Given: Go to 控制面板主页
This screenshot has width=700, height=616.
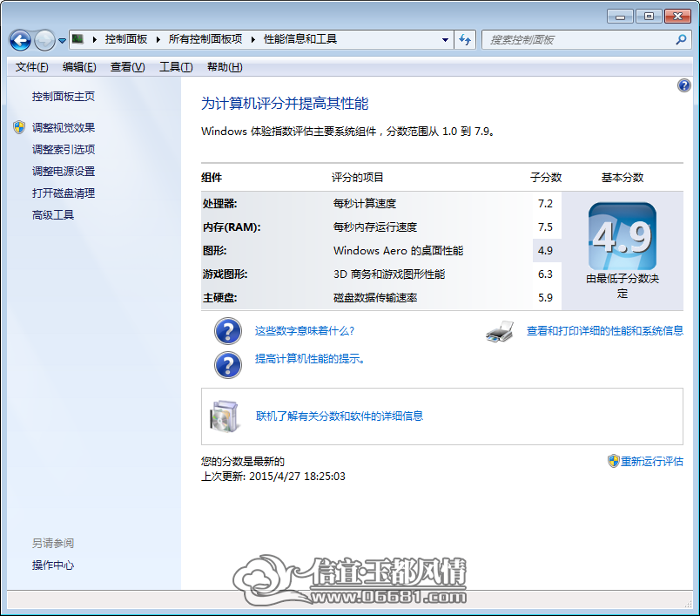Looking at the screenshot, I should (64, 97).
